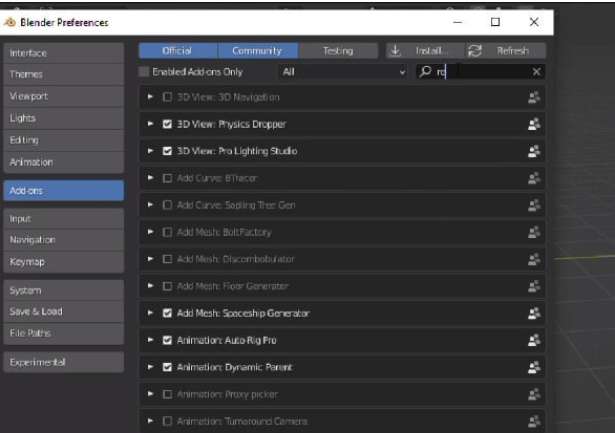This screenshot has width=615, height=433.
Task: Enable the Turnaround Camera add-on
Action: 167,421
